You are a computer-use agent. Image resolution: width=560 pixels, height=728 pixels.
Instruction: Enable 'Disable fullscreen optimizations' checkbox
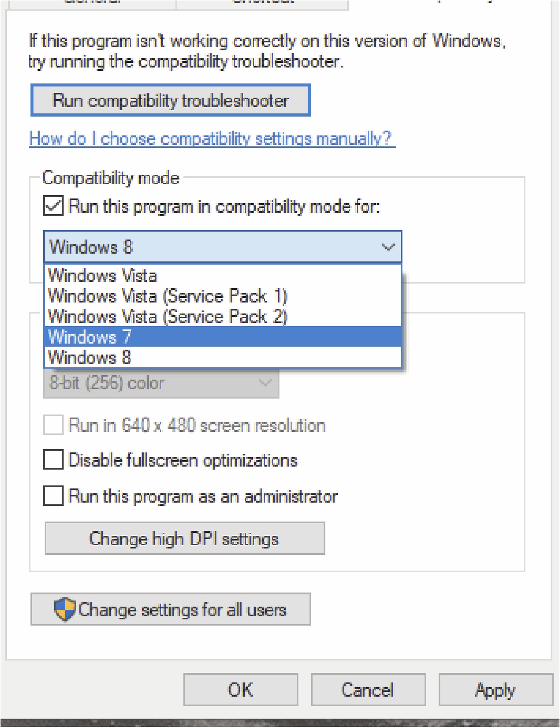pyautogui.click(x=53, y=460)
